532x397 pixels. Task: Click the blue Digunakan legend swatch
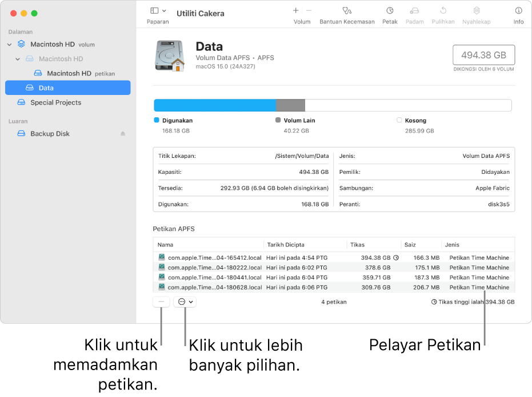pos(157,120)
